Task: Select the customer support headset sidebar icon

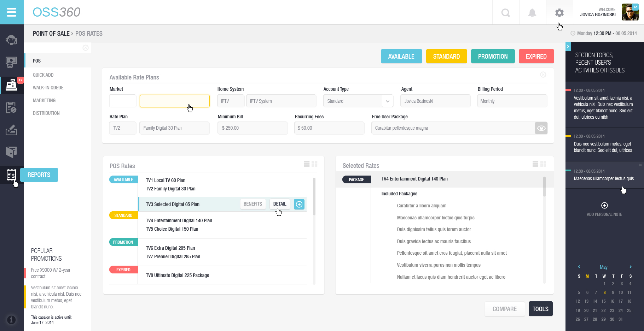Action: (x=11, y=40)
